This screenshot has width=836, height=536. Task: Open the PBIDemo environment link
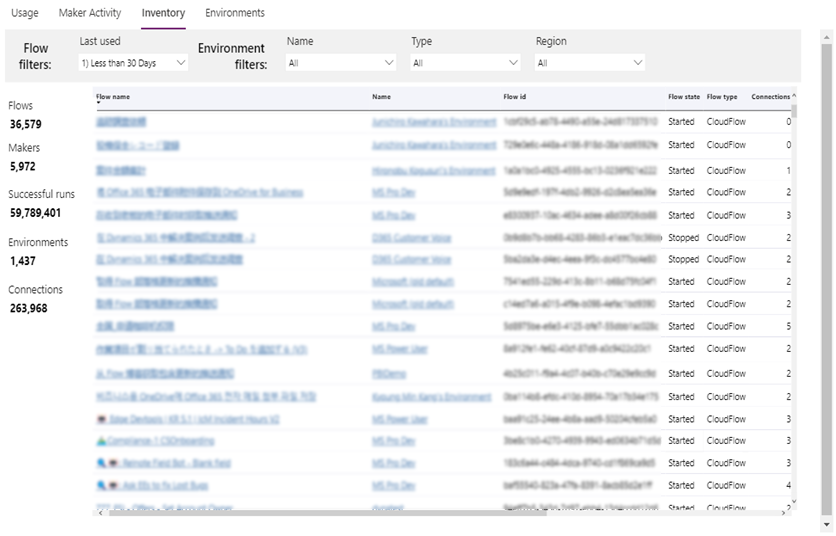pos(389,374)
